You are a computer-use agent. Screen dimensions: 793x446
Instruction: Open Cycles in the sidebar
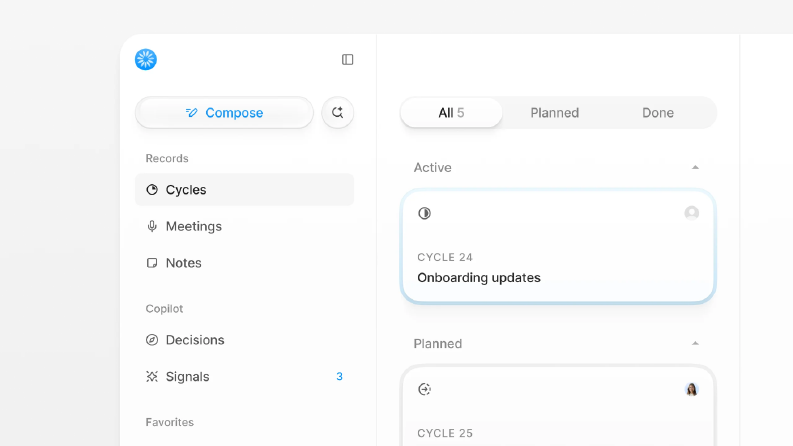pyautogui.click(x=244, y=190)
